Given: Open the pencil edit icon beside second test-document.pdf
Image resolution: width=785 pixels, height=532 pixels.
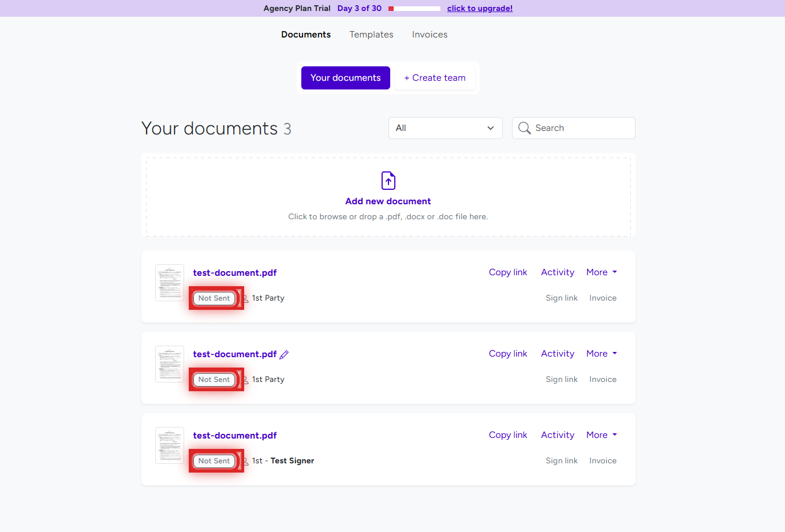Looking at the screenshot, I should (x=284, y=354).
